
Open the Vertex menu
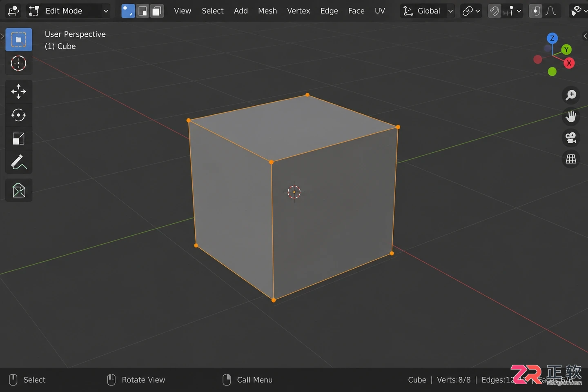pyautogui.click(x=298, y=11)
